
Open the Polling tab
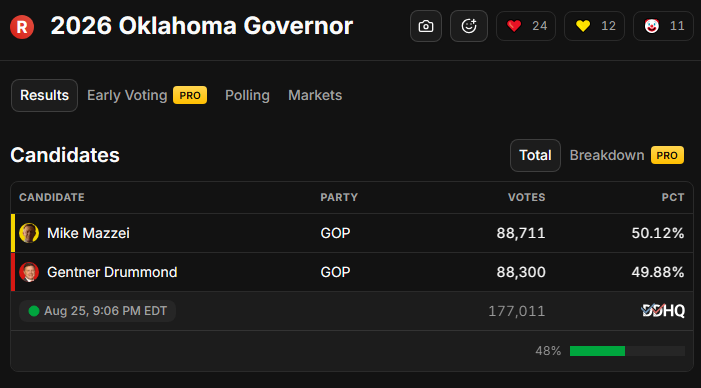247,95
